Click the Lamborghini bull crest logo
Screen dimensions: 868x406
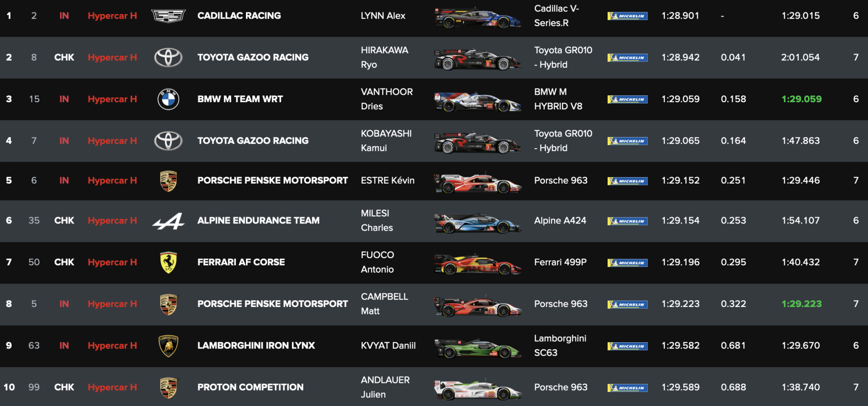click(x=168, y=346)
